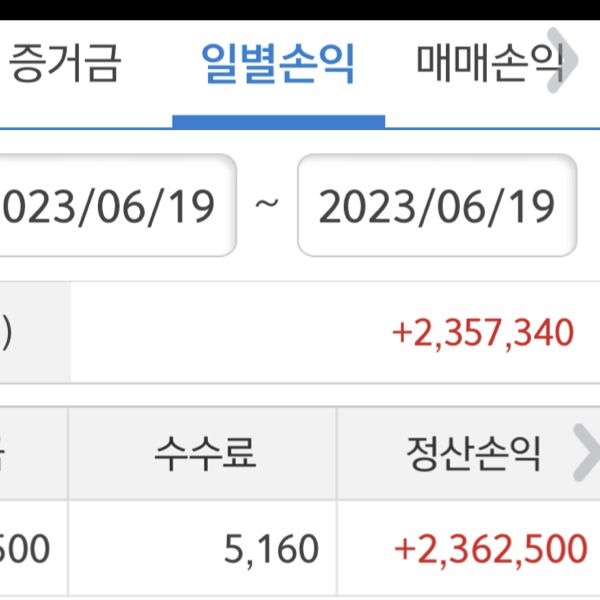This screenshot has width=600, height=600.
Task: Click the tilde between the two dates
Action: [267, 206]
